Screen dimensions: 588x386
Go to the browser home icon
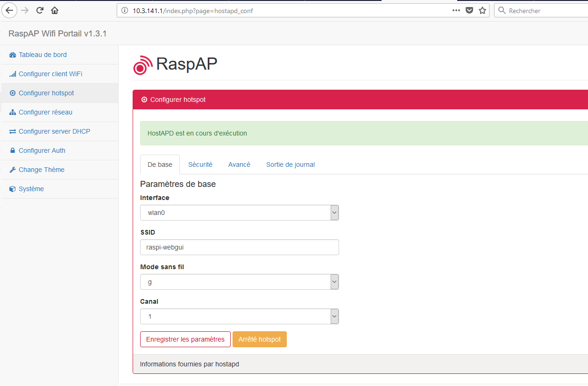(55, 10)
